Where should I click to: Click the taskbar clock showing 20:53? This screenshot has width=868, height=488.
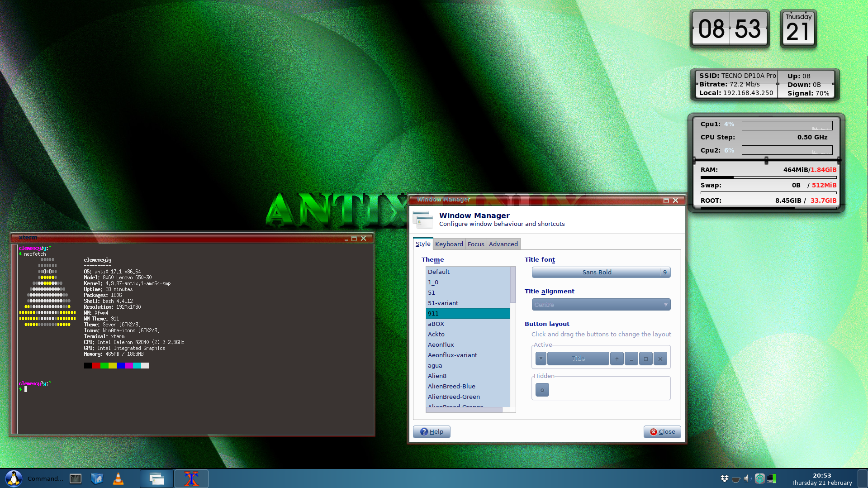click(821, 479)
